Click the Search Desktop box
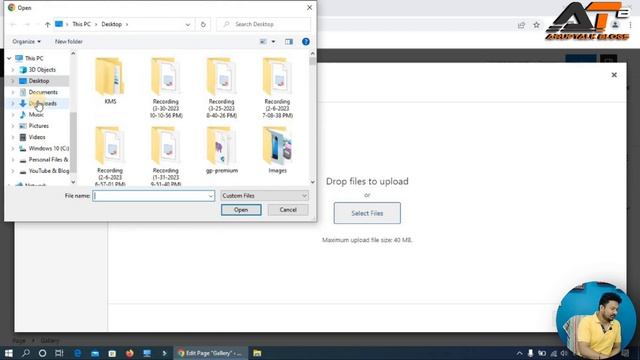 coord(264,24)
